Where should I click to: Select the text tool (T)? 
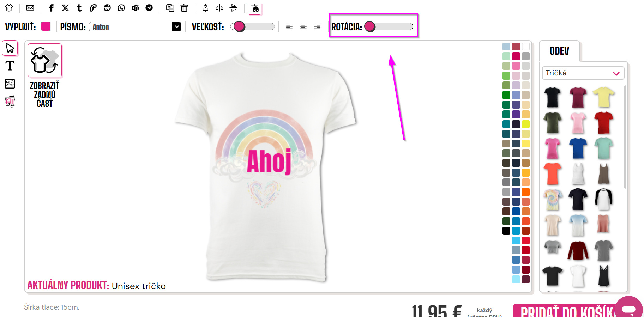[10, 66]
